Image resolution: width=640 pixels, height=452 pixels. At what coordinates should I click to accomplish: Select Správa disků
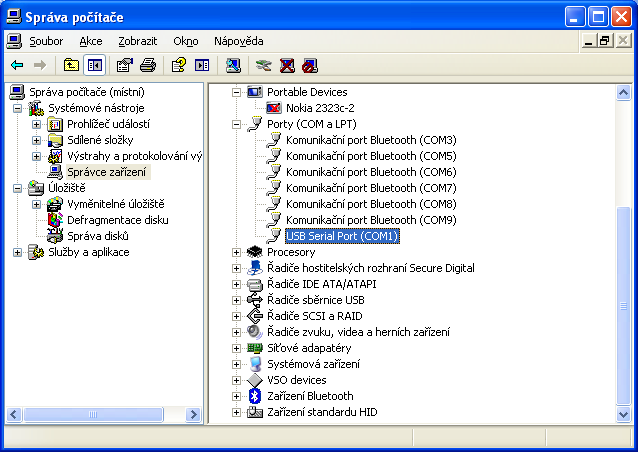click(98, 236)
